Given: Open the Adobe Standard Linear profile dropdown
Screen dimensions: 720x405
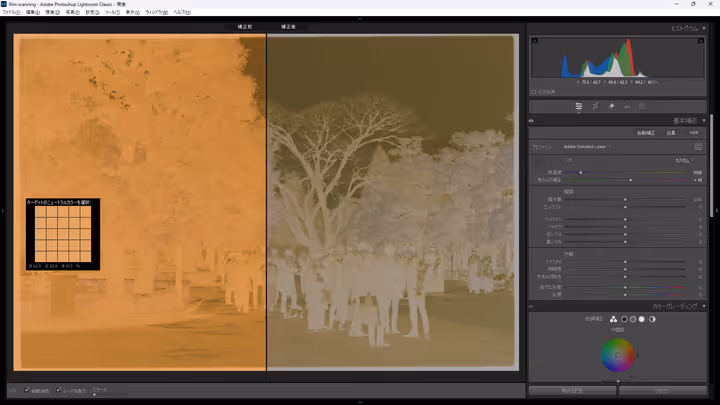Looking at the screenshot, I should point(588,146).
